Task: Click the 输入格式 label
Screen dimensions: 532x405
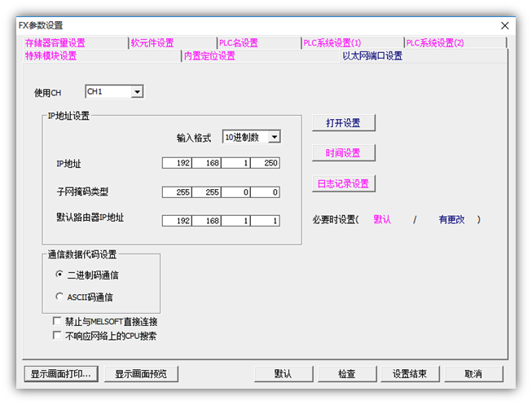Action: pyautogui.click(x=194, y=138)
